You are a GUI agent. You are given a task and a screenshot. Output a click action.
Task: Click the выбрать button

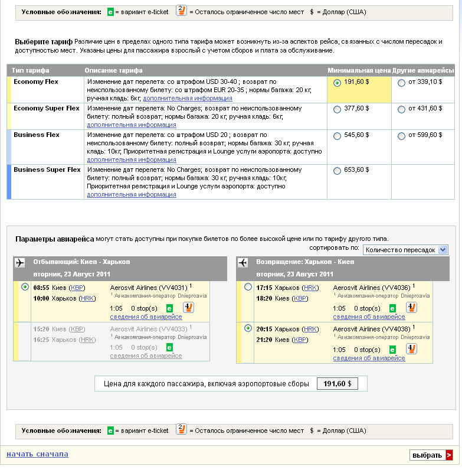(x=431, y=455)
